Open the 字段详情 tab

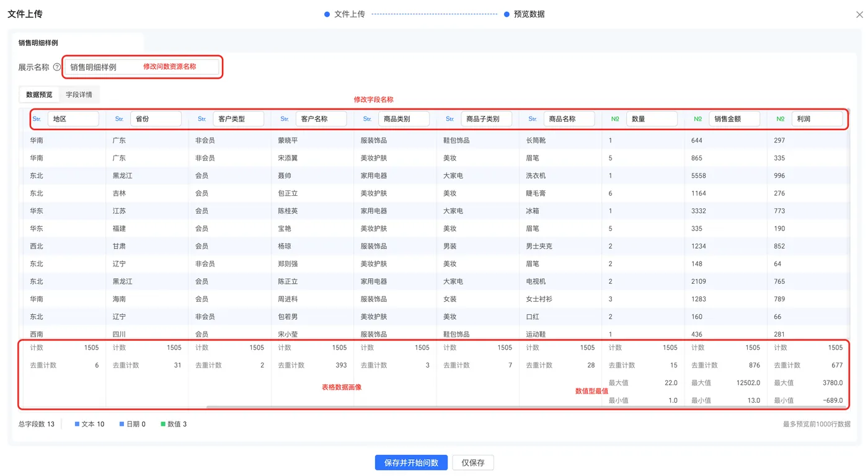coord(79,95)
